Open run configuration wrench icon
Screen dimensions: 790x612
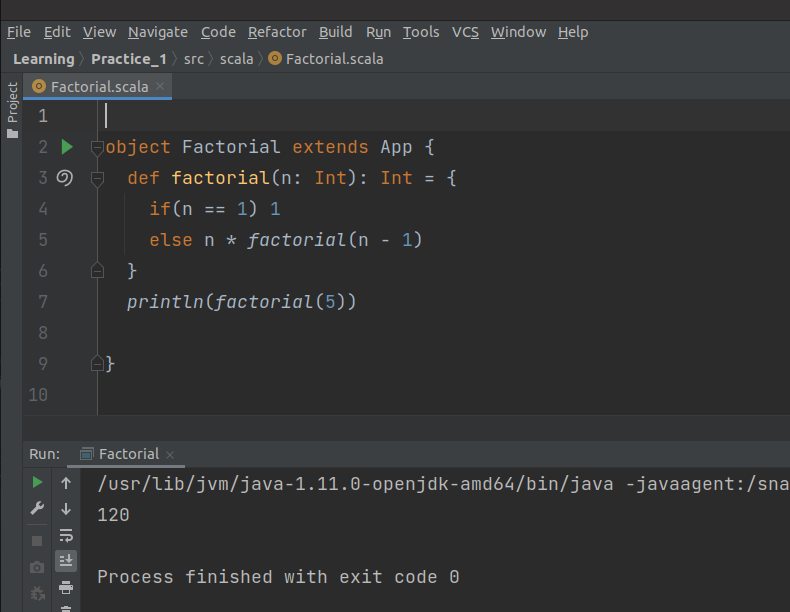37,508
